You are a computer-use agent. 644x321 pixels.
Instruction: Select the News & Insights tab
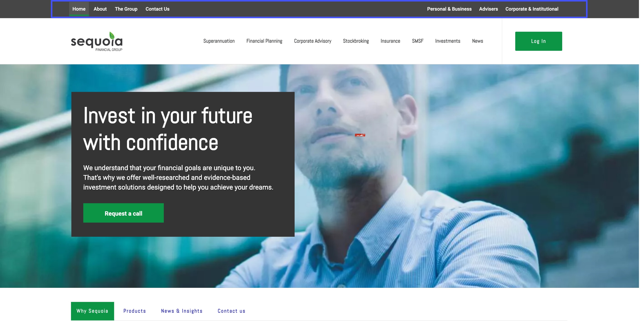click(182, 311)
